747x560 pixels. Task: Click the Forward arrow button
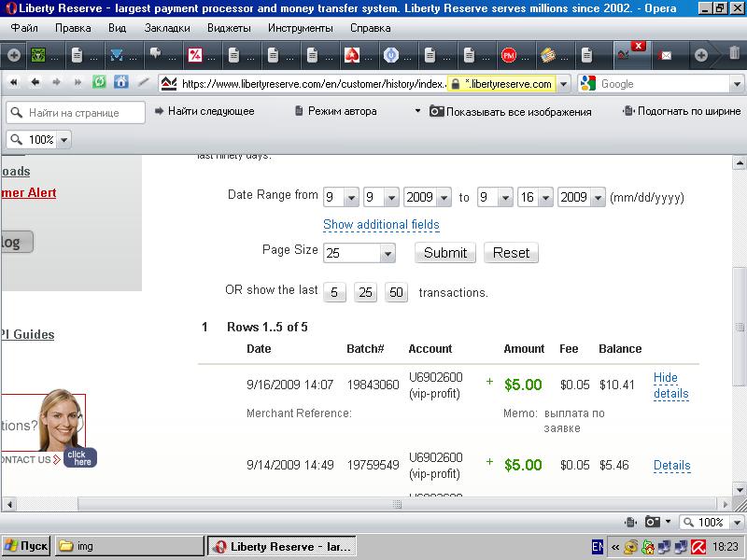(56, 82)
